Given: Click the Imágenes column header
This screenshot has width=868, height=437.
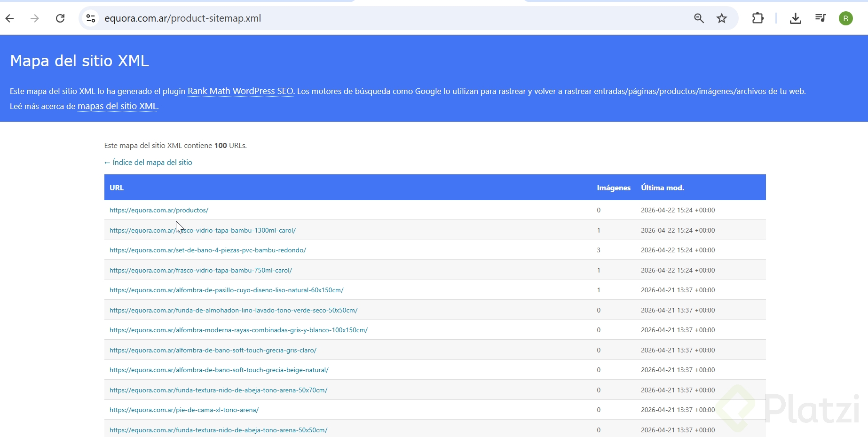Looking at the screenshot, I should point(614,187).
